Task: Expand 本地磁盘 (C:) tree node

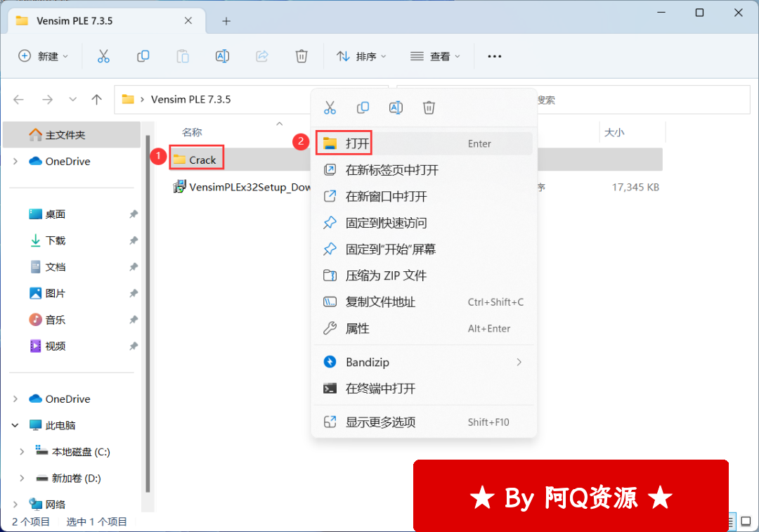Action: point(22,452)
